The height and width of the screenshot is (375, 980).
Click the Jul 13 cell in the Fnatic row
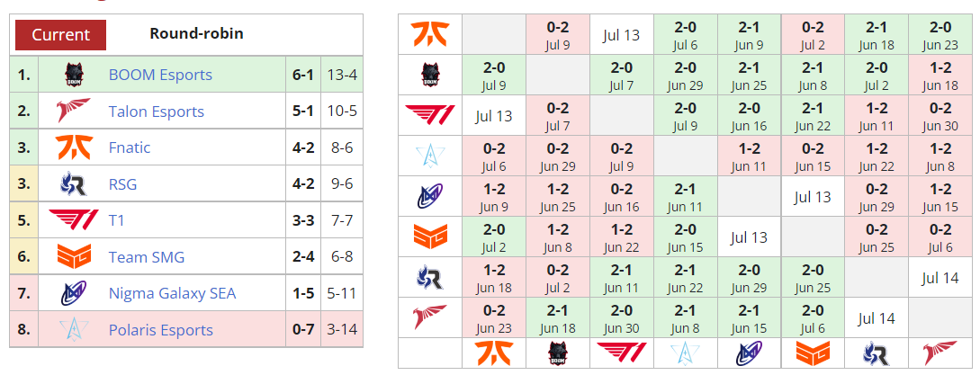621,35
